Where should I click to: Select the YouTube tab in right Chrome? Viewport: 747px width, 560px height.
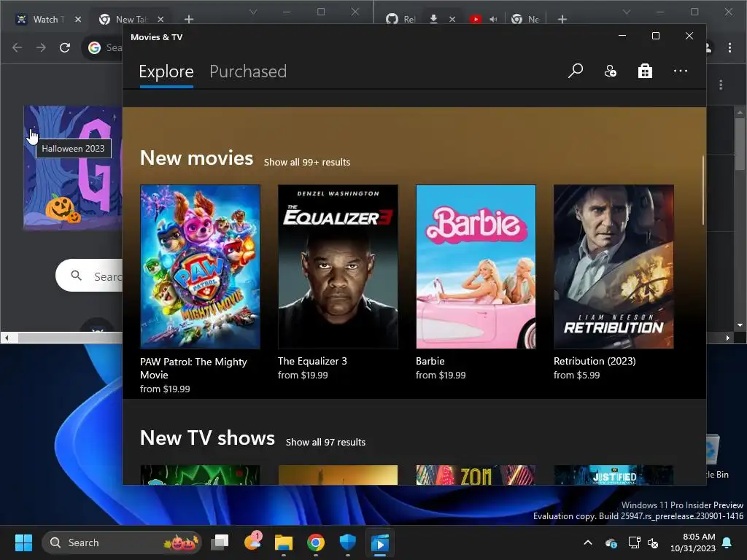click(475, 20)
